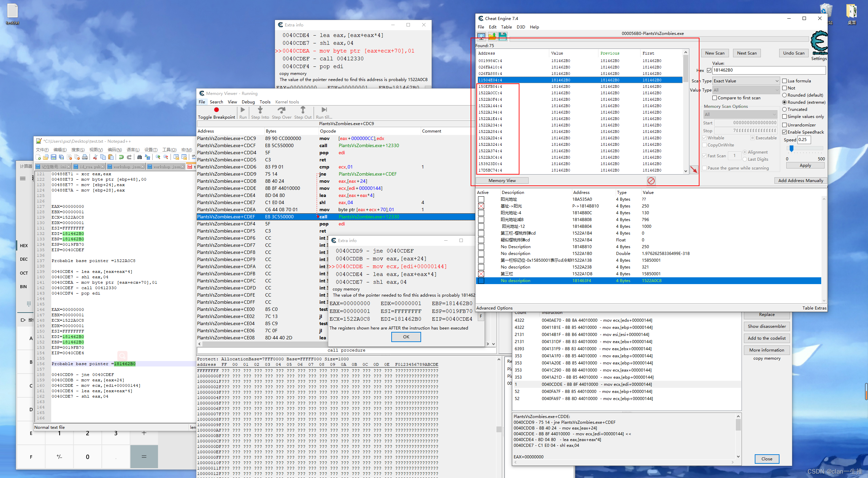
Task: Enable the Lua formula checkbox
Action: (784, 81)
